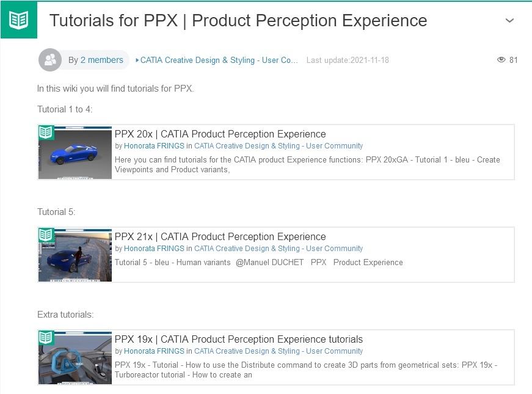532x394 pixels.
Task: Open the community link in the PPX 20x card
Action: [279, 146]
